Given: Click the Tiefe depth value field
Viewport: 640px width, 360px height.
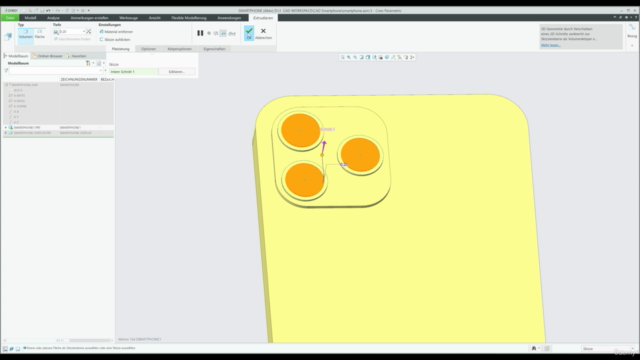Looking at the screenshot, I should click(x=71, y=31).
